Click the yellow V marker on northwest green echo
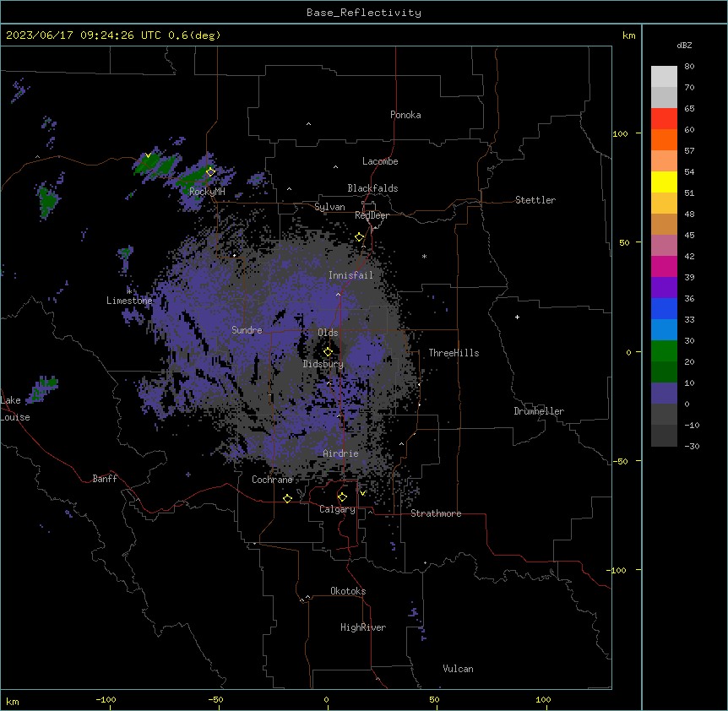This screenshot has width=728, height=711. 148,155
